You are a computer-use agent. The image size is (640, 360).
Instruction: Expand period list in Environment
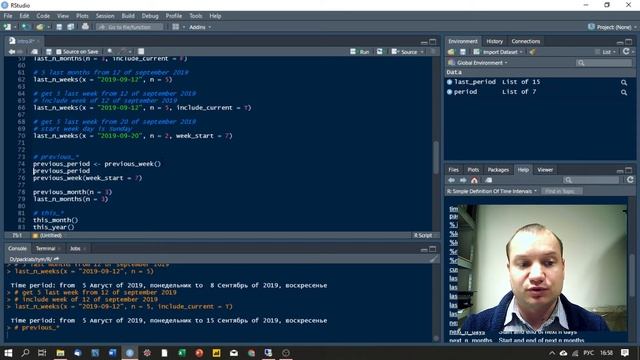click(449, 92)
